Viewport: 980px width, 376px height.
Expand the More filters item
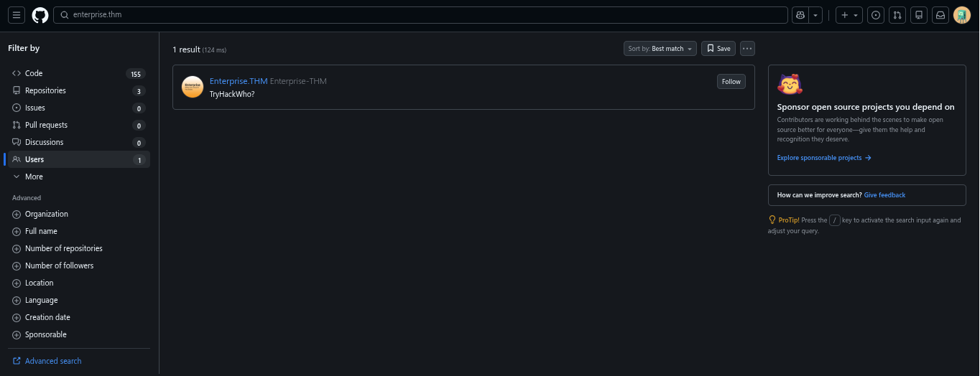click(x=78, y=177)
